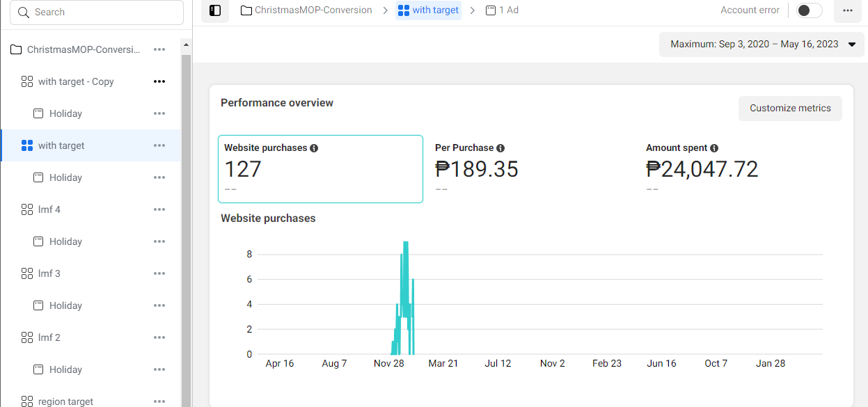Image resolution: width=868 pixels, height=407 pixels.
Task: Toggle the ad set on/off switch
Action: [x=809, y=10]
